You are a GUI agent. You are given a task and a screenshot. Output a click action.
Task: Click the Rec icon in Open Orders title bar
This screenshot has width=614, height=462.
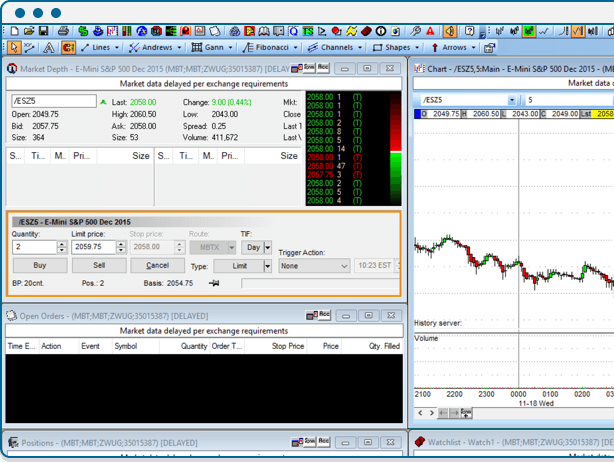coord(324,314)
